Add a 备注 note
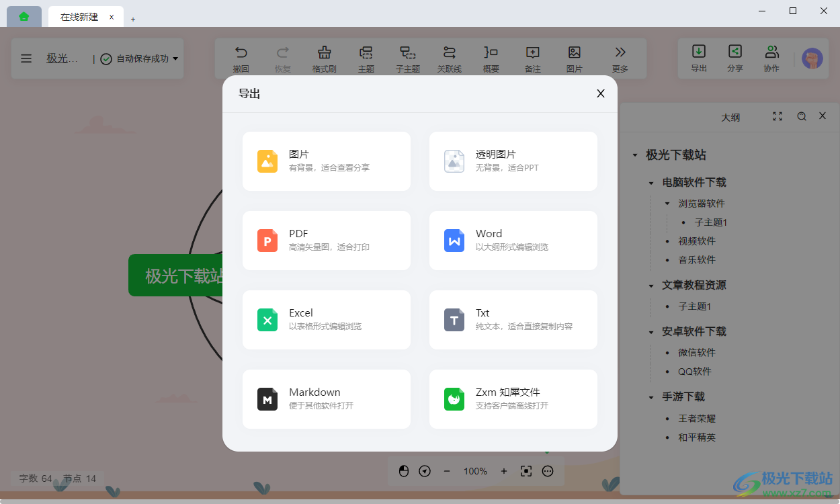The image size is (840, 504). point(533,58)
